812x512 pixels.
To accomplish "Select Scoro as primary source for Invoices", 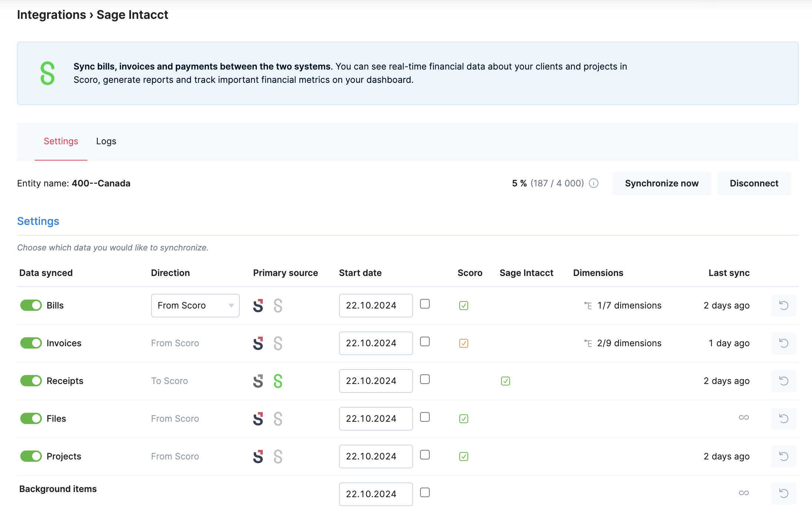I will (x=258, y=343).
